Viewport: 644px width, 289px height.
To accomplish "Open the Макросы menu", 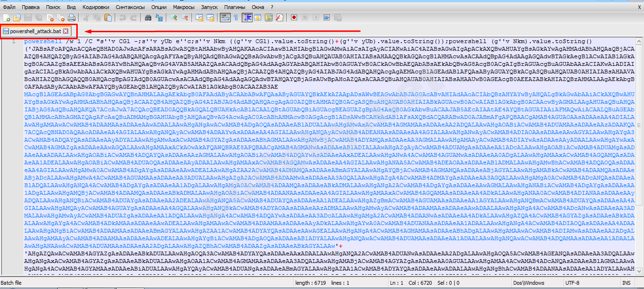I will coord(184,7).
